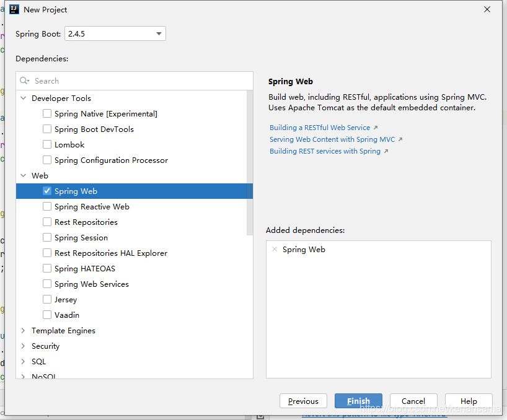
Task: Open Help for this dialog
Action: (x=469, y=401)
